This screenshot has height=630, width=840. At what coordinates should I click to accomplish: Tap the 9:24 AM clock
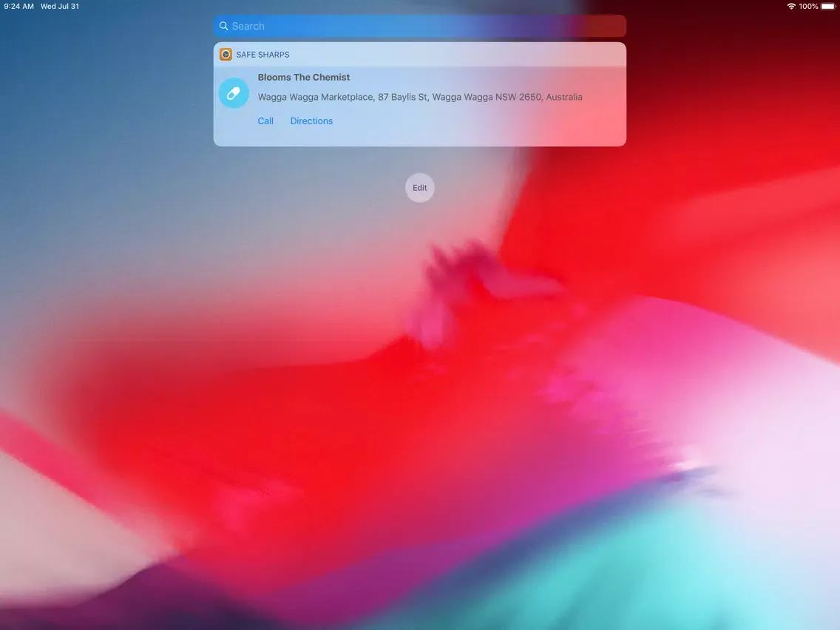[18, 7]
